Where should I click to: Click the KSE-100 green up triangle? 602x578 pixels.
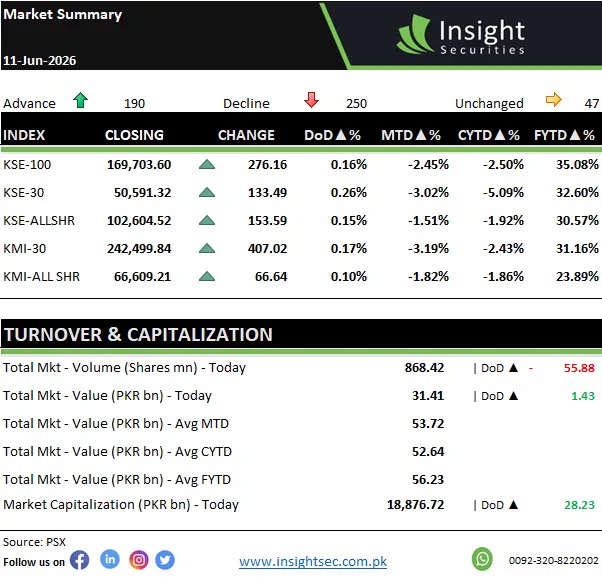tap(207, 165)
